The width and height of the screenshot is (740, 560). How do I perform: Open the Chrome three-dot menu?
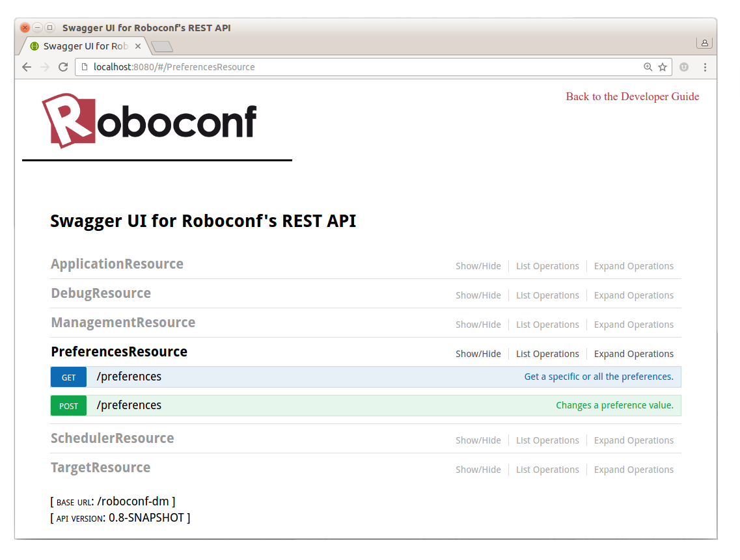tap(706, 66)
